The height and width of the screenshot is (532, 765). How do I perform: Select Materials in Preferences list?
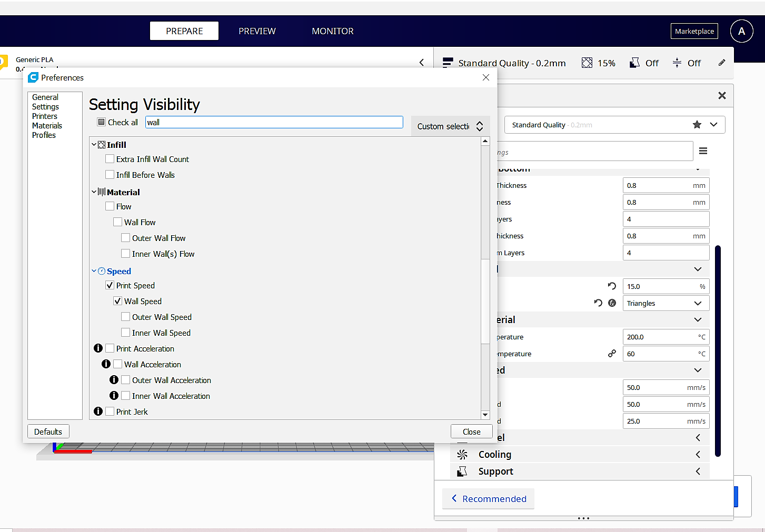(x=47, y=126)
